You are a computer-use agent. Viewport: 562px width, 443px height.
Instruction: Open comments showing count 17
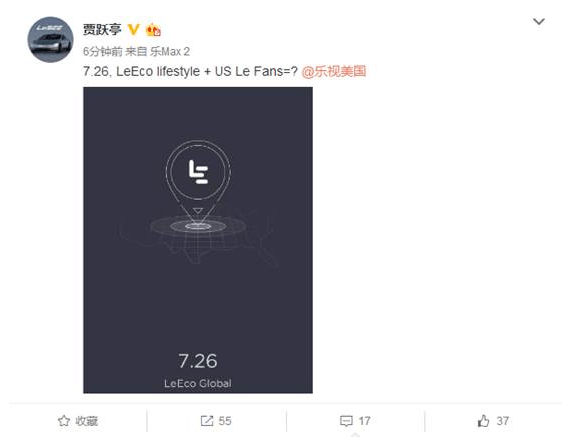pos(355,421)
